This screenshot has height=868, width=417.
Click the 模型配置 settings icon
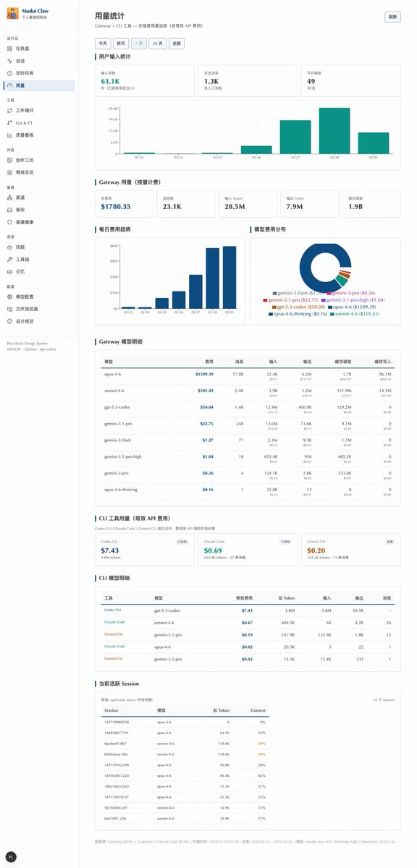tap(9, 297)
